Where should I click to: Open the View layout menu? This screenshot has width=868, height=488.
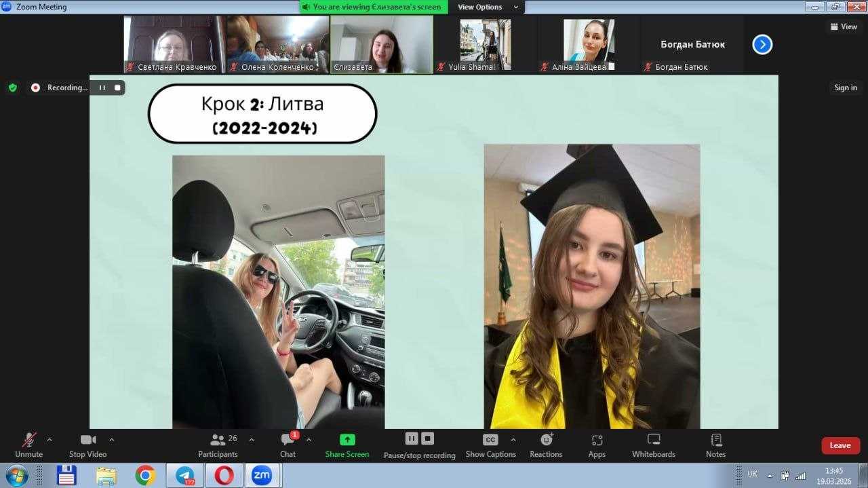coord(844,26)
